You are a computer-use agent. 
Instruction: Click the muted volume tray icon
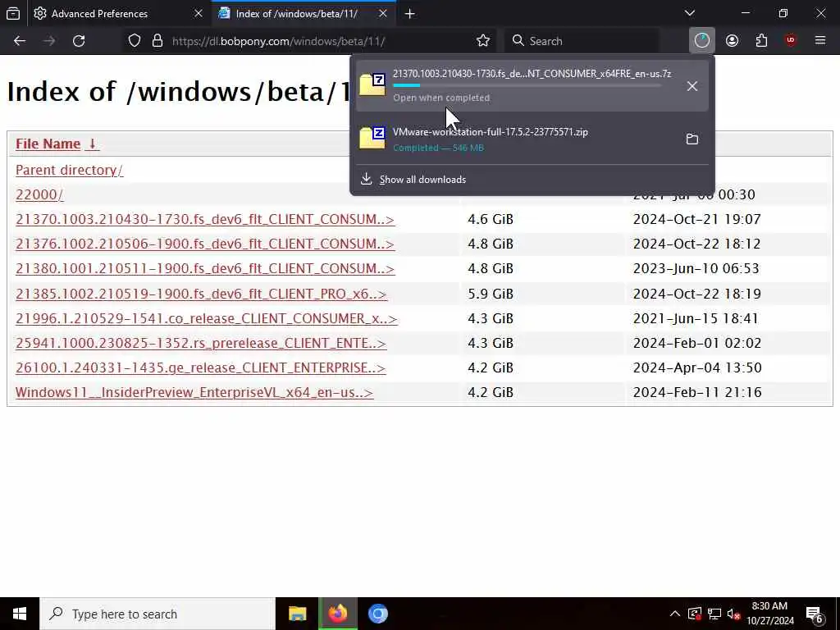click(734, 614)
